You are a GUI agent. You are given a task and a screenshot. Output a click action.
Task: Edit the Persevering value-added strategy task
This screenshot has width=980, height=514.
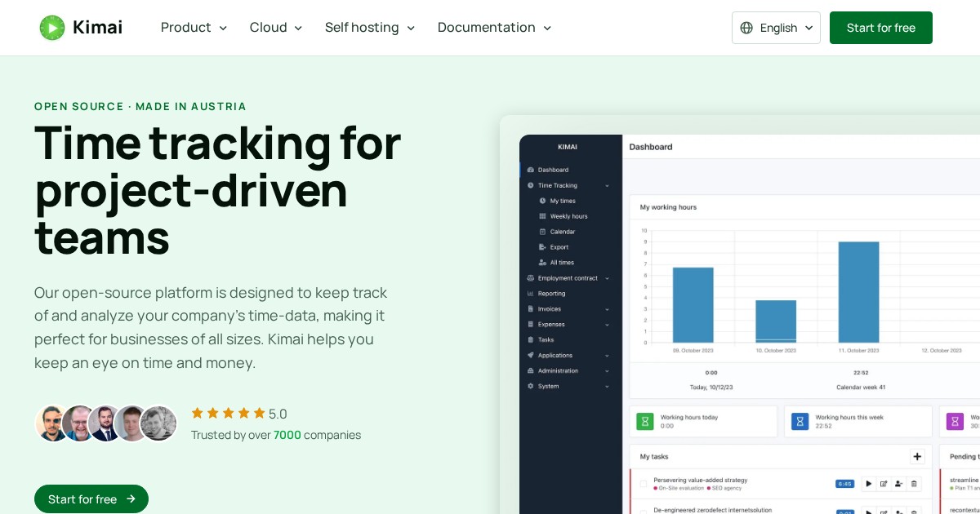tap(884, 484)
